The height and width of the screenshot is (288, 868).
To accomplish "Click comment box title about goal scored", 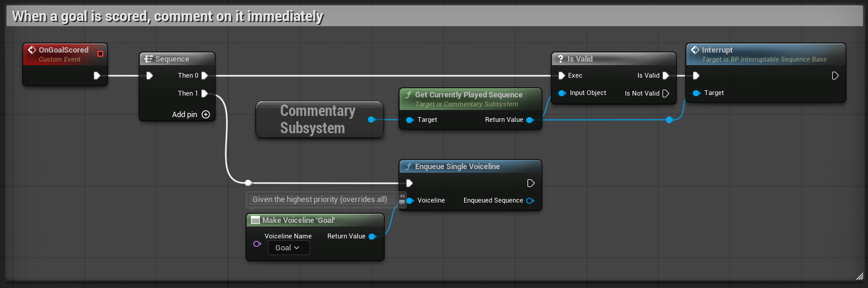I will click(168, 17).
